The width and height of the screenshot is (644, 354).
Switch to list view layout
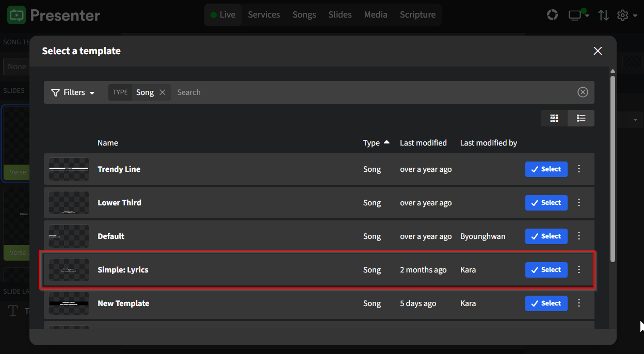[x=581, y=118]
